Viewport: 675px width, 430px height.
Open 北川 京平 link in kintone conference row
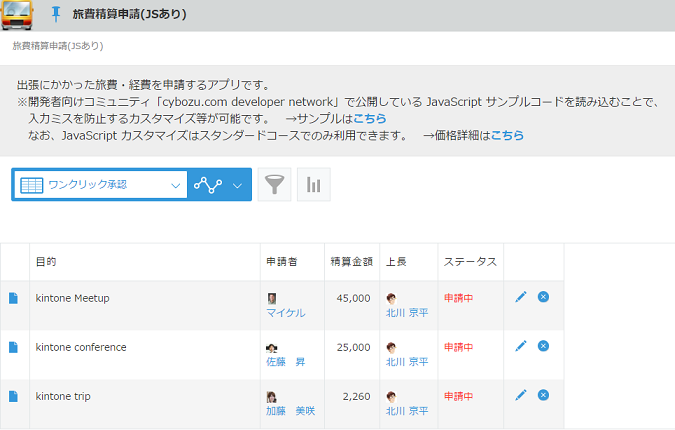407,362
